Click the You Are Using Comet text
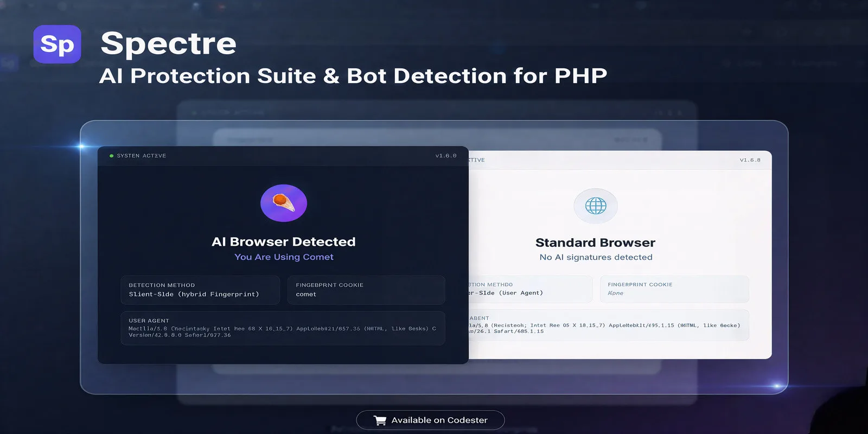Image resolution: width=868 pixels, height=434 pixels. click(284, 257)
